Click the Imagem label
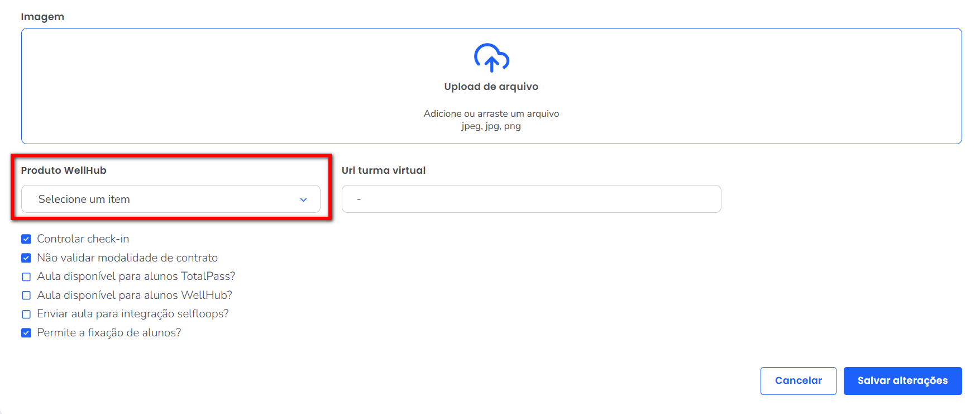This screenshot has height=414, width=980. pos(42,17)
